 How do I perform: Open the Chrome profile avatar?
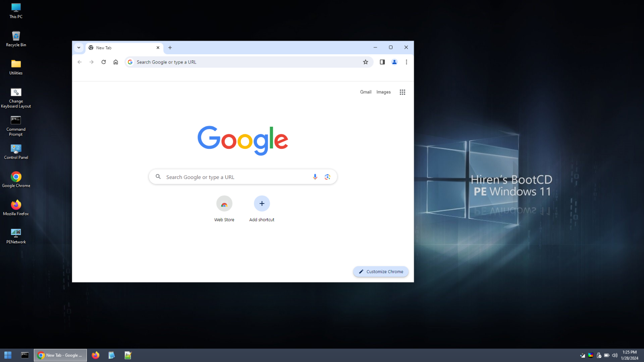click(x=394, y=62)
